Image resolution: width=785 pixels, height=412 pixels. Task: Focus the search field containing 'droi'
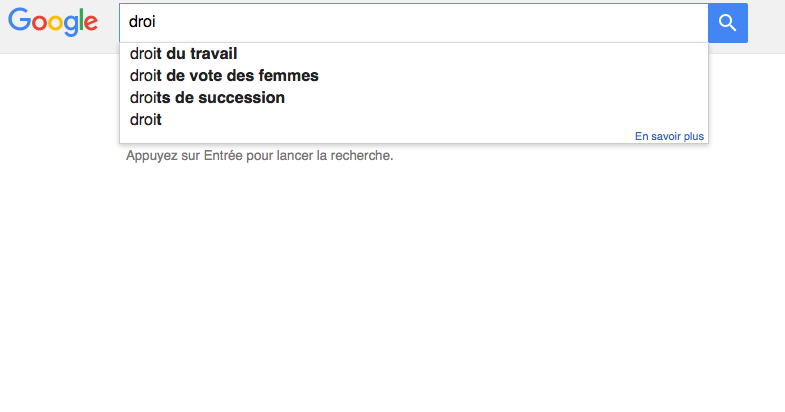pos(414,23)
